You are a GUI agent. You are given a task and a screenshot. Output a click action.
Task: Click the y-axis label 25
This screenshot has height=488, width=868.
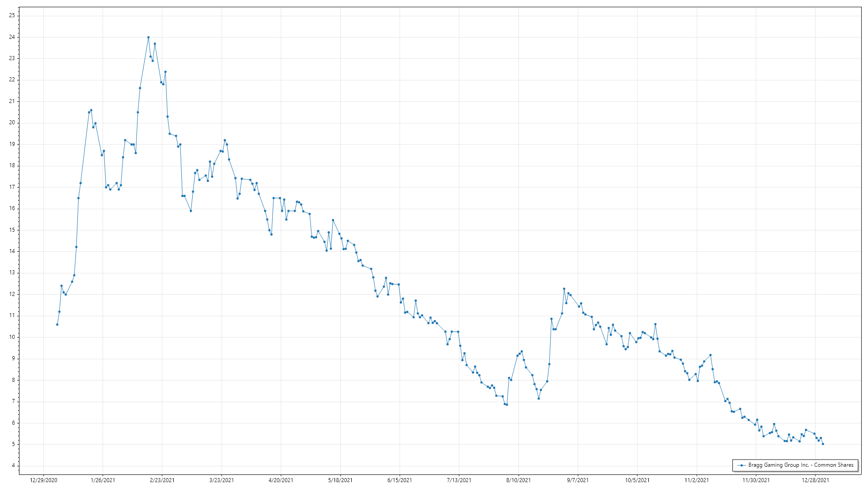click(12, 16)
